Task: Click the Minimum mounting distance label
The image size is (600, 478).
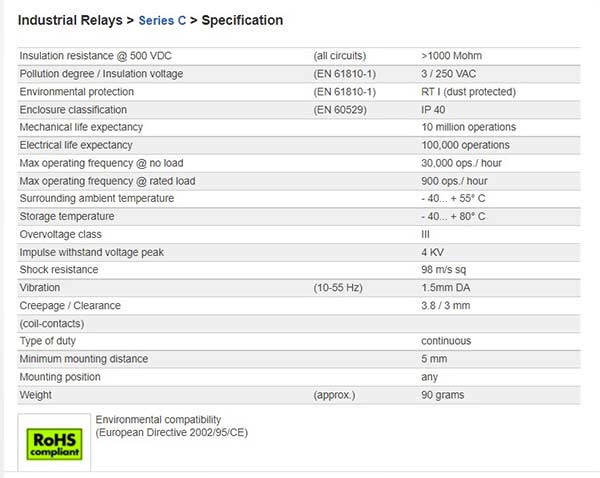Action: click(x=83, y=359)
